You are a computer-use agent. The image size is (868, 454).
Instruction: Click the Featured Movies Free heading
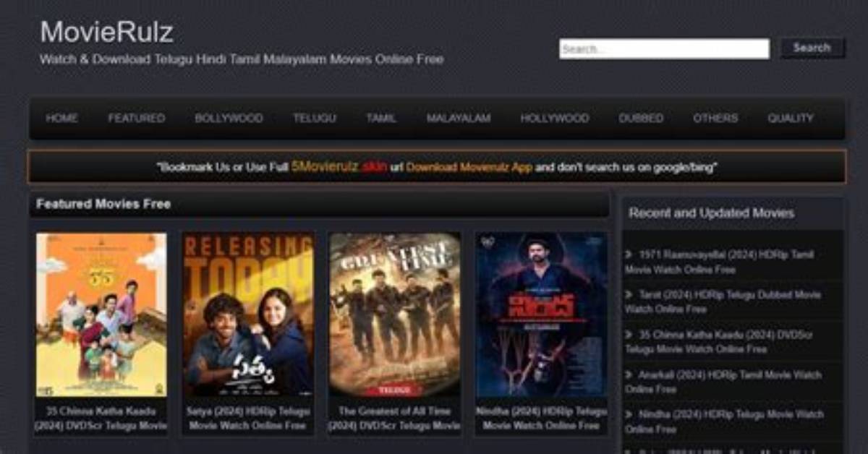click(x=103, y=204)
